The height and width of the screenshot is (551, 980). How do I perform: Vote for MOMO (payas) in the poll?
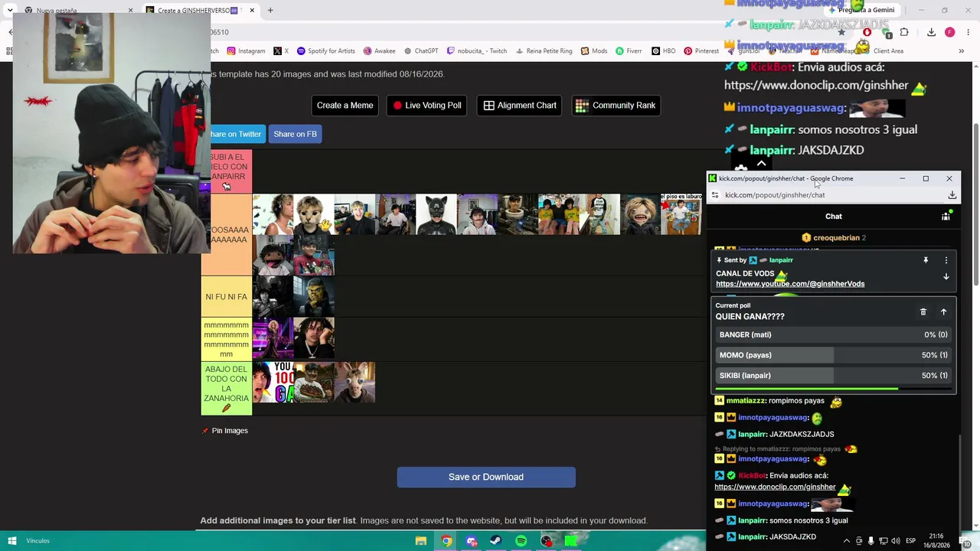[x=833, y=355]
